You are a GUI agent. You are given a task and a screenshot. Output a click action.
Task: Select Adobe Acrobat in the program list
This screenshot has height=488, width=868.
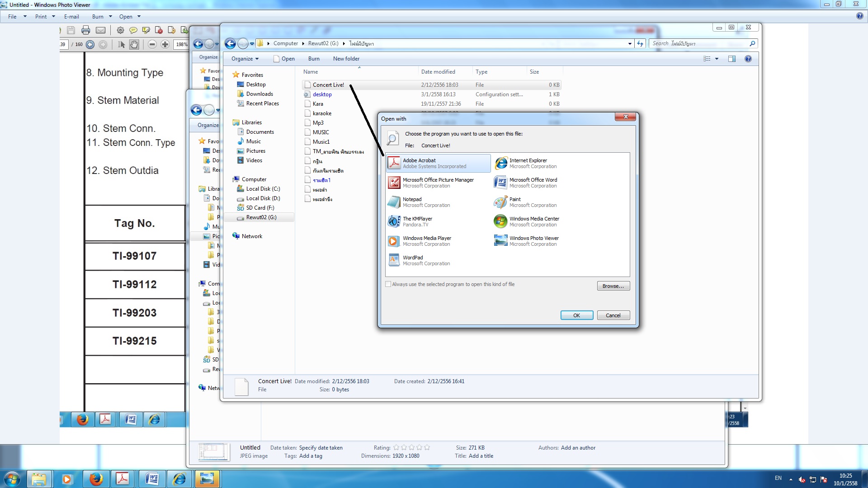438,163
